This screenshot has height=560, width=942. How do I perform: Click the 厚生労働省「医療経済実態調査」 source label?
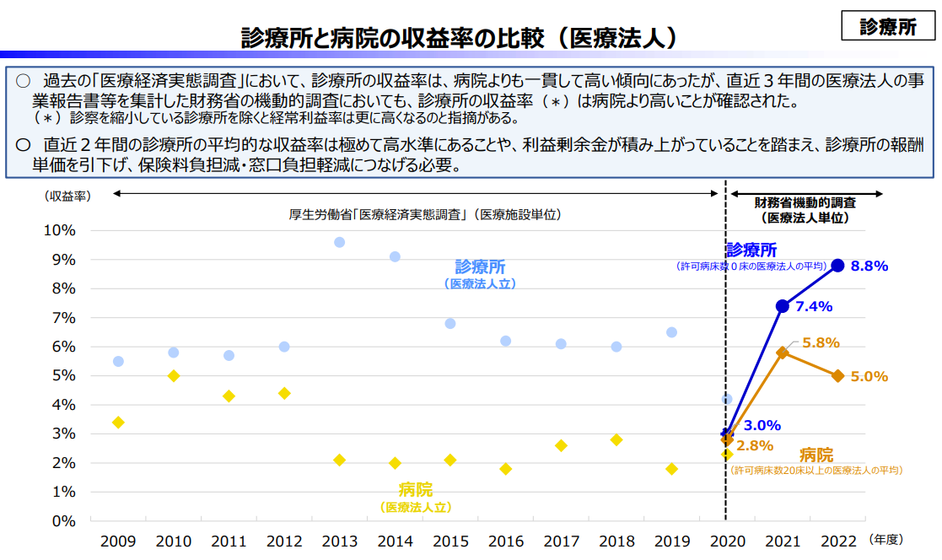[x=425, y=214]
